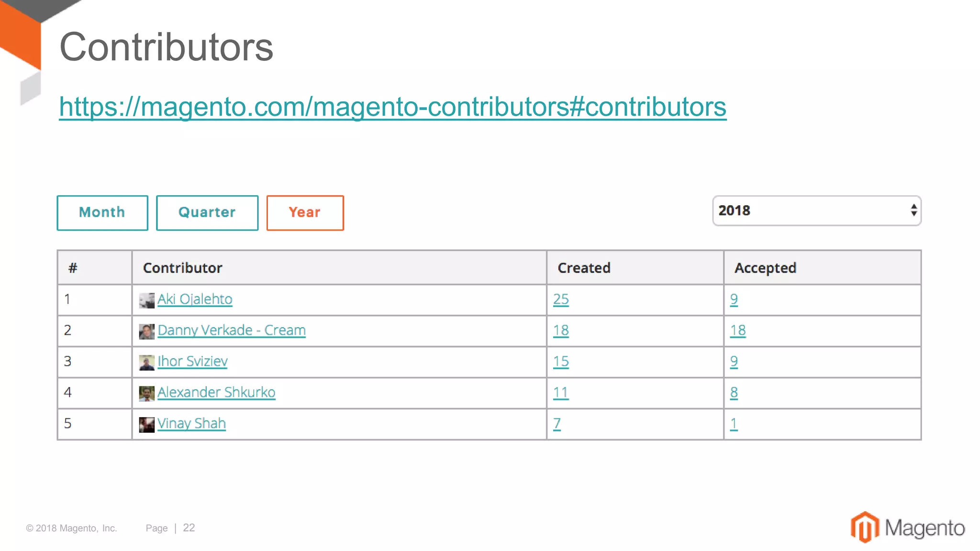Viewport: 980px width, 551px height.
Task: Click the Magento logo icon
Action: pyautogui.click(x=865, y=527)
